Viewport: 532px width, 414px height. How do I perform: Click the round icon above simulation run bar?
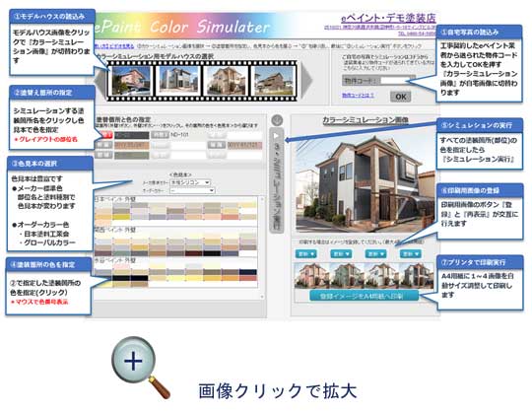coord(277,120)
